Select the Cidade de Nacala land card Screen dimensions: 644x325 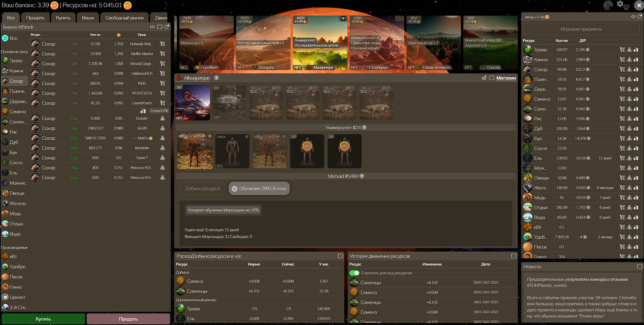click(x=434, y=43)
